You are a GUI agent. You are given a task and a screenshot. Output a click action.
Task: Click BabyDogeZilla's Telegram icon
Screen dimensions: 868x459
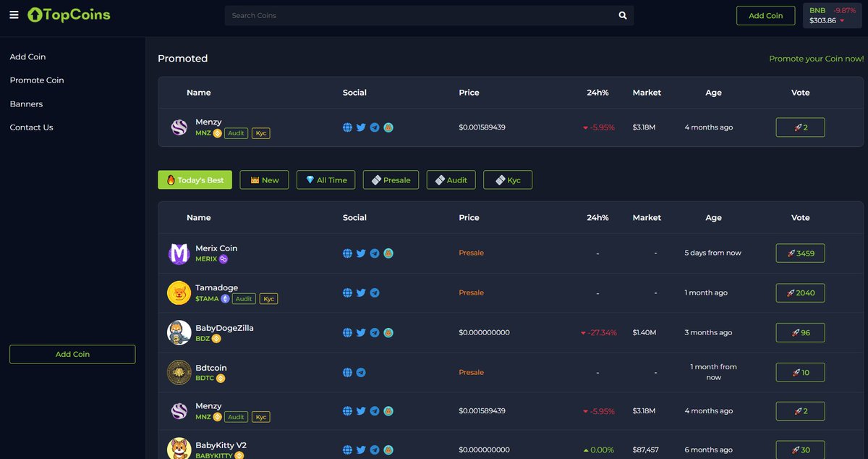(x=375, y=332)
